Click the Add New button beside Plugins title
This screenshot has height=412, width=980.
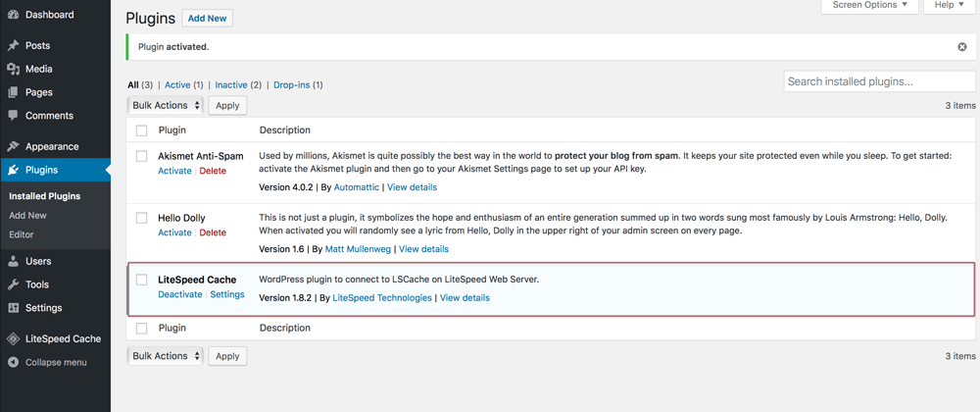pyautogui.click(x=207, y=18)
